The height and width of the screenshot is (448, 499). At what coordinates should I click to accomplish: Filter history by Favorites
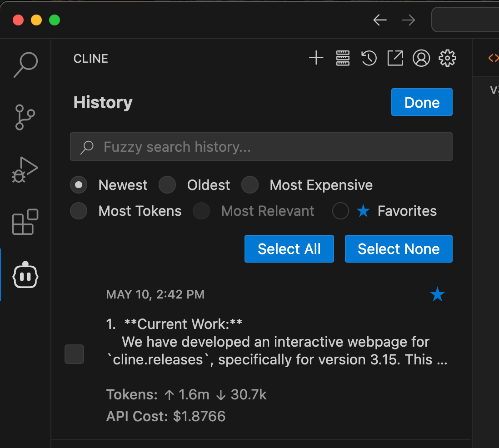(341, 211)
